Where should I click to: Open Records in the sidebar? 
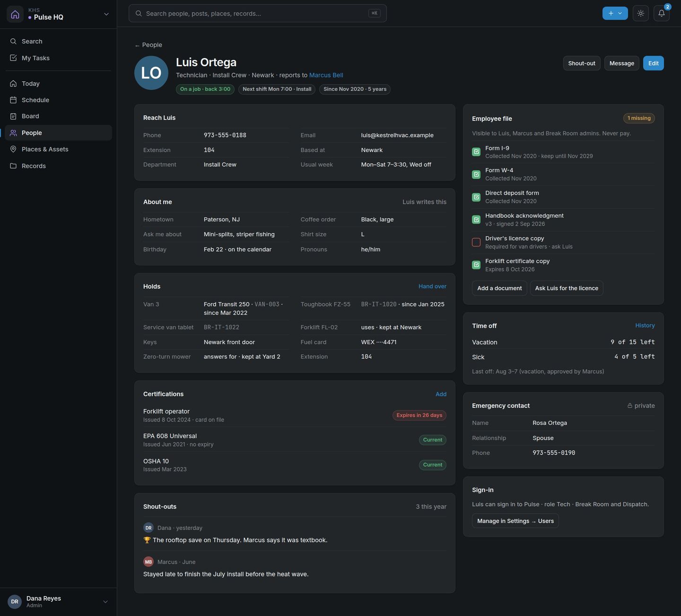pyautogui.click(x=58, y=166)
